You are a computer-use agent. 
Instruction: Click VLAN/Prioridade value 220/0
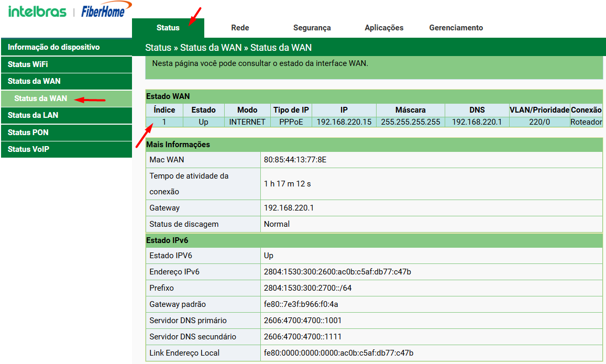(539, 122)
